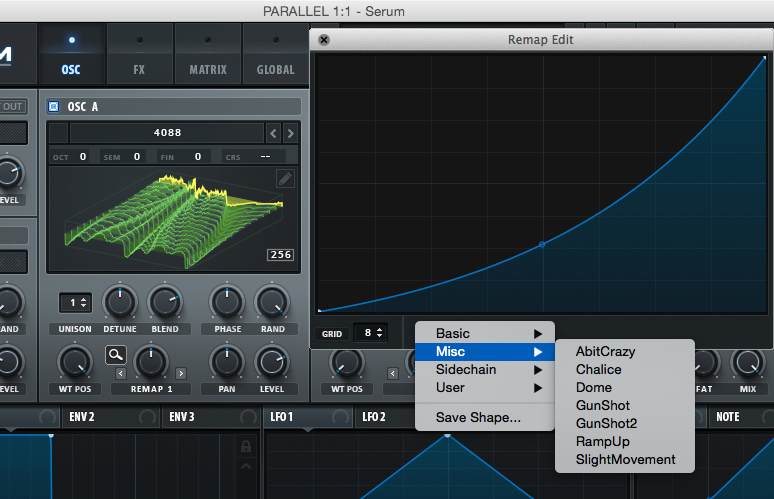Open the REMAP 1 warp mode label

[x=151, y=389]
